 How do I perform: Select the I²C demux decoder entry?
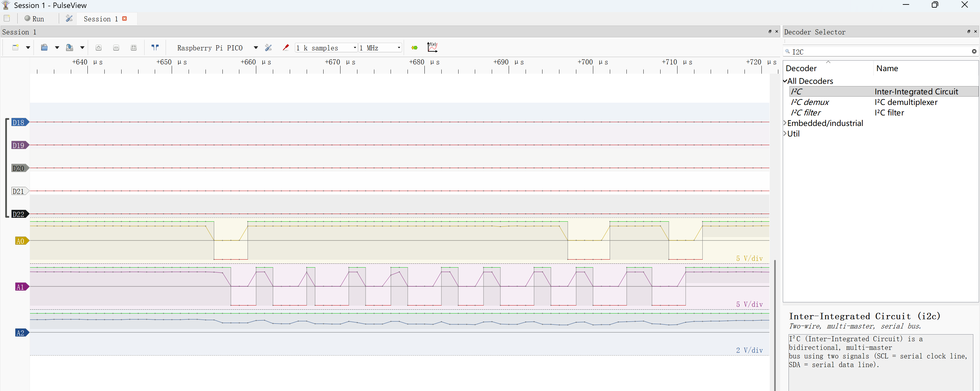pos(810,102)
